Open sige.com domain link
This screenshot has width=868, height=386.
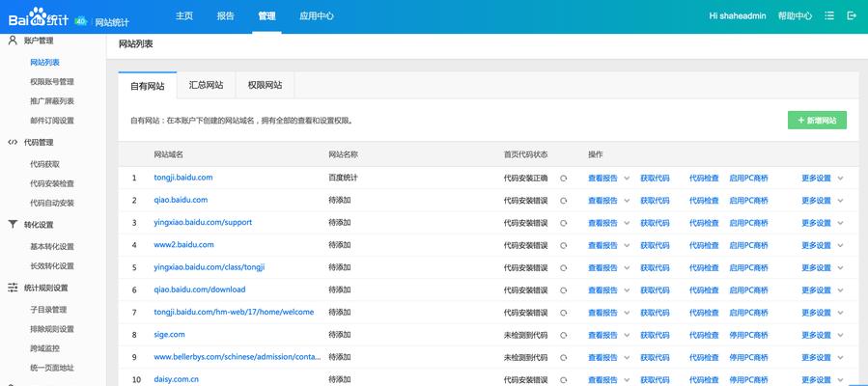(x=169, y=335)
